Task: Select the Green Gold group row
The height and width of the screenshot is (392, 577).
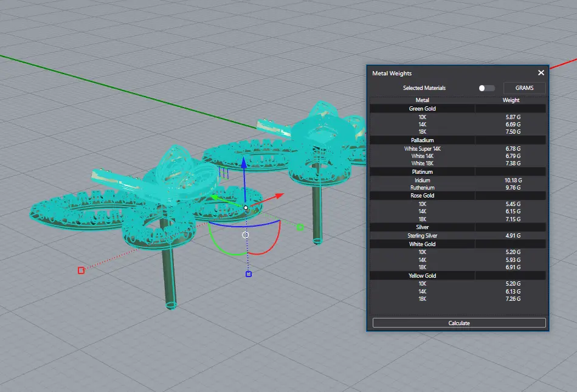Action: coord(422,109)
